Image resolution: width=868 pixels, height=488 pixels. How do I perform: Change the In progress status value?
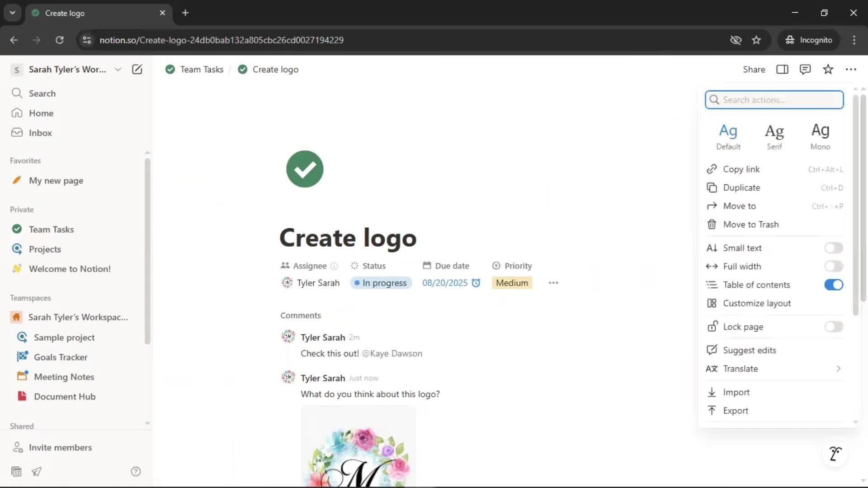381,283
